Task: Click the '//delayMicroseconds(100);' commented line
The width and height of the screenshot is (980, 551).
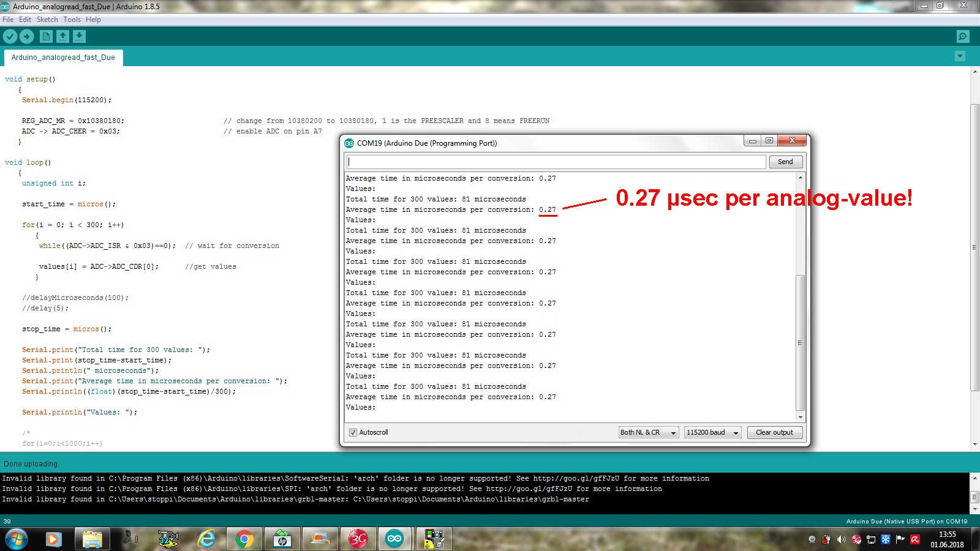Action: pyautogui.click(x=75, y=298)
